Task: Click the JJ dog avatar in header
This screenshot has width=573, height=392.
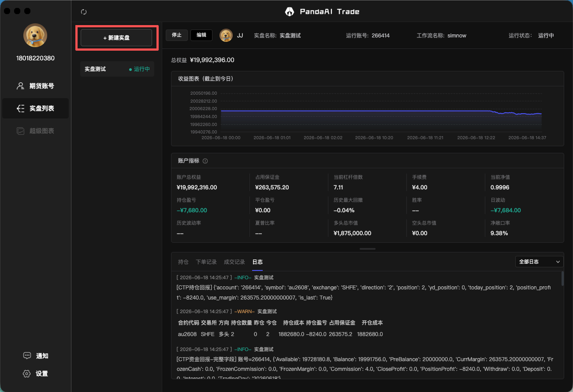Action: point(226,35)
